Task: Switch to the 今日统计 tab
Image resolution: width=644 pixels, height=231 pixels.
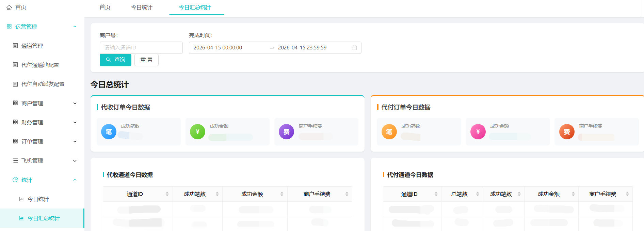Action: point(142,7)
